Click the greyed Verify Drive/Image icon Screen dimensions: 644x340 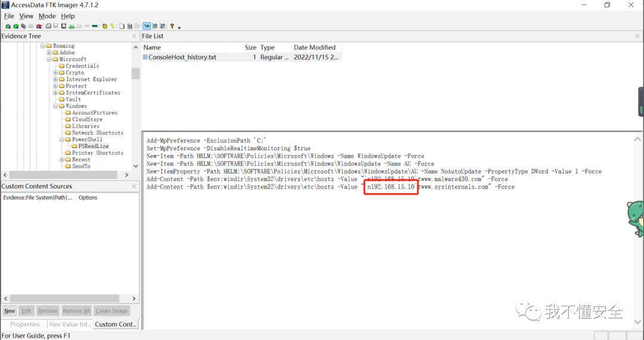click(87, 26)
